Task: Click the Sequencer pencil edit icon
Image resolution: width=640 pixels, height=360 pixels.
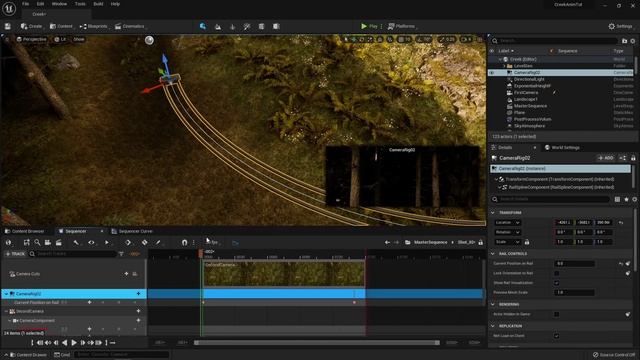Action: click(158, 242)
